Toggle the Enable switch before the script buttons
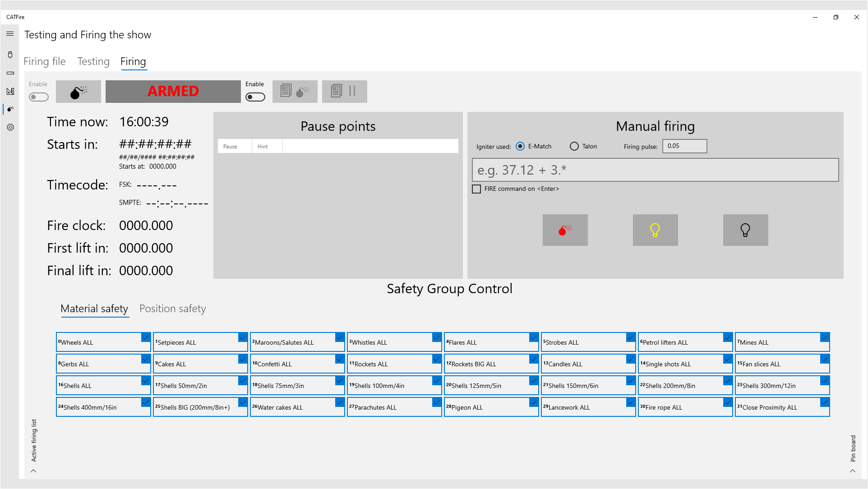The image size is (868, 489). (255, 97)
